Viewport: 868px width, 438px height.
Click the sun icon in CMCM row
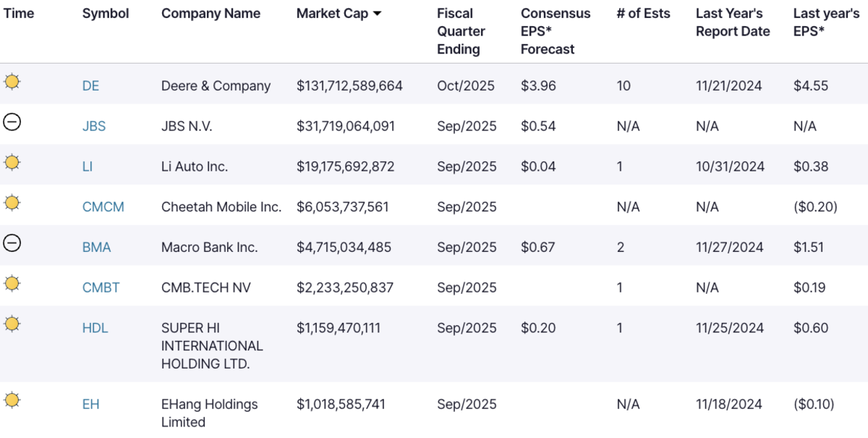pyautogui.click(x=12, y=203)
